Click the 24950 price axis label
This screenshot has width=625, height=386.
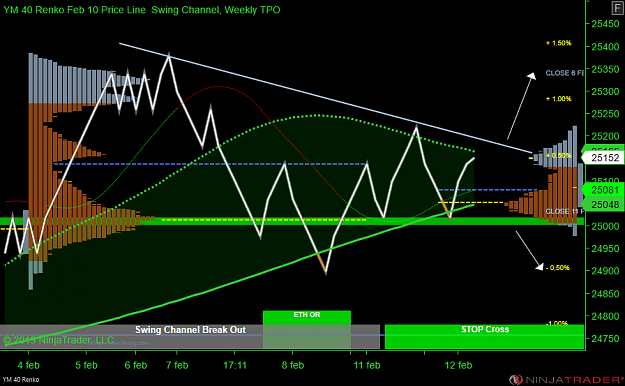[x=605, y=248]
